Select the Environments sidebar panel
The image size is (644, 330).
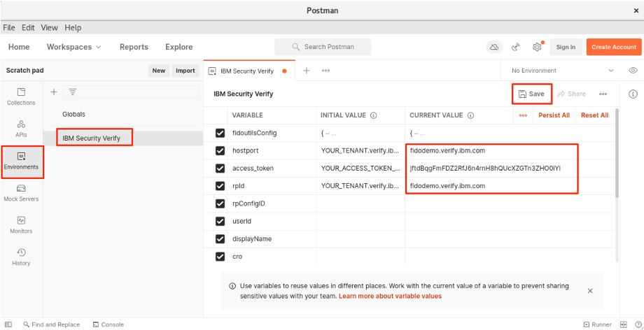(x=21, y=162)
